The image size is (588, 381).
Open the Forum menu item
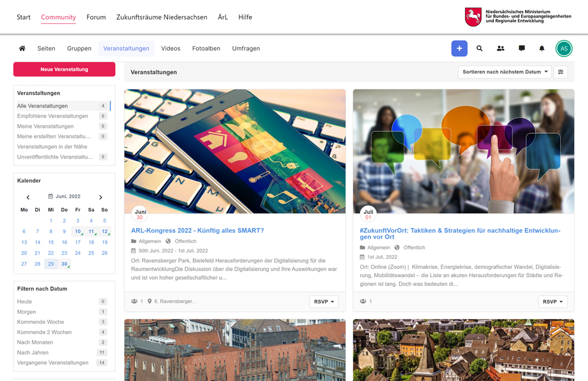(x=96, y=17)
